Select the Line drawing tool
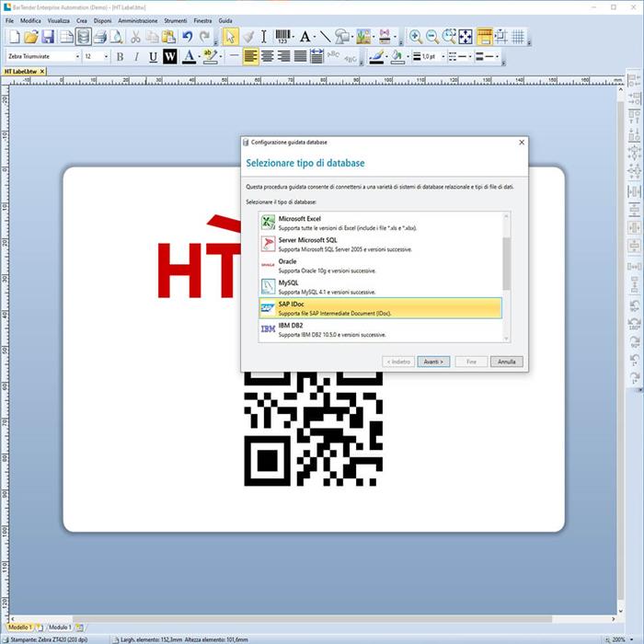Image resolution: width=644 pixels, height=644 pixels. point(325,37)
